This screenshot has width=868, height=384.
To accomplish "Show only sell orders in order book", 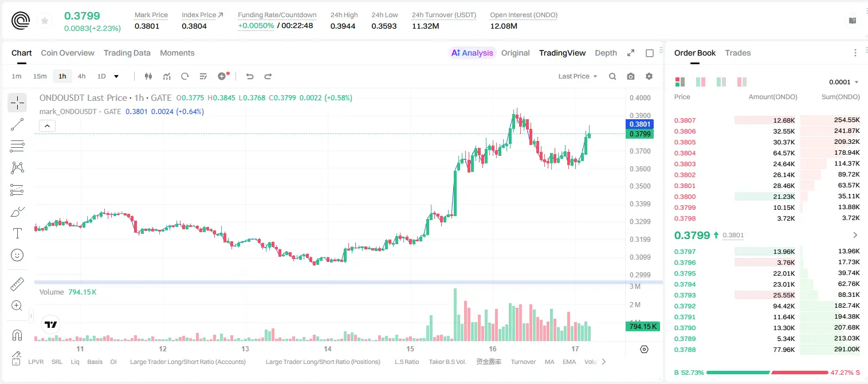I will click(741, 82).
